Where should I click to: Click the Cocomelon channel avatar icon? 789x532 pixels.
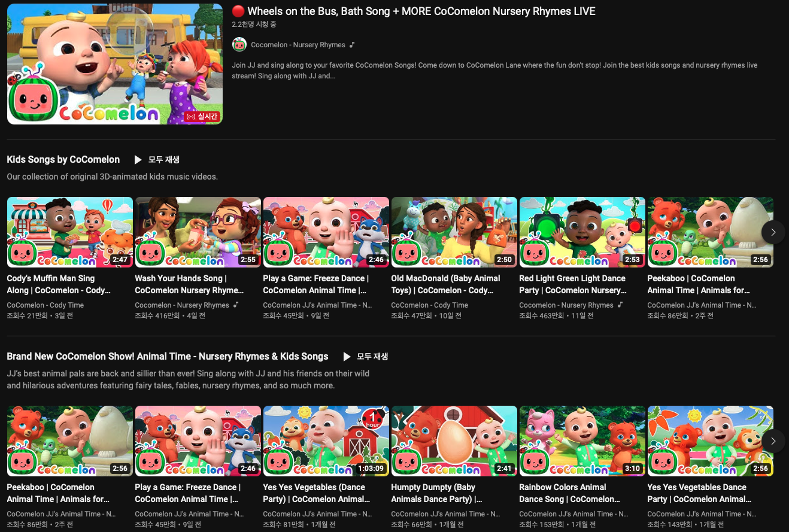click(x=239, y=45)
